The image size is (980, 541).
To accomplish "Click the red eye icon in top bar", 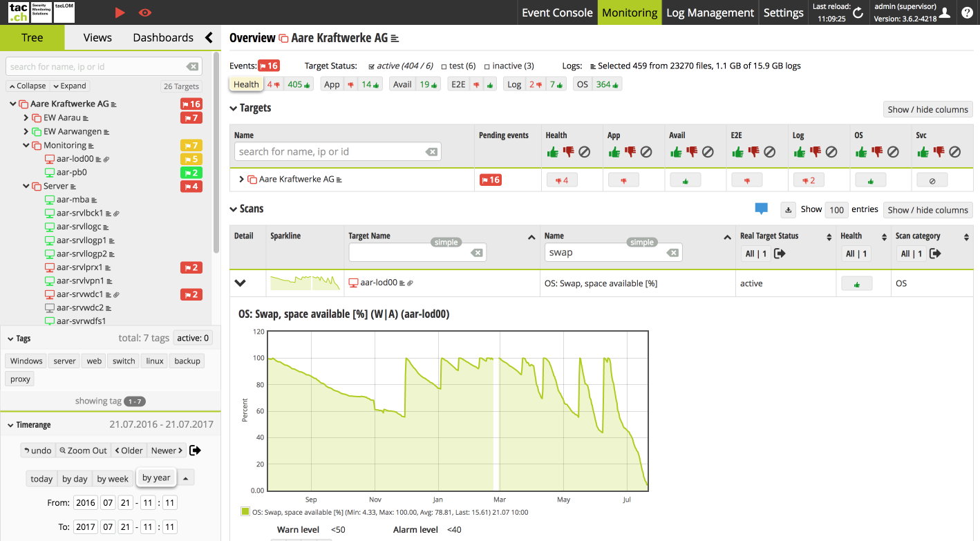I will pos(144,12).
